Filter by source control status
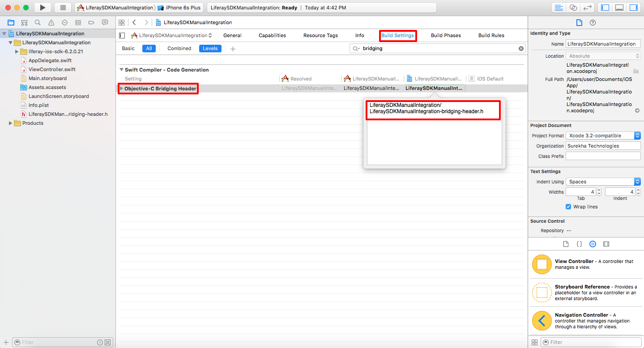This screenshot has height=348, width=644. click(107, 342)
